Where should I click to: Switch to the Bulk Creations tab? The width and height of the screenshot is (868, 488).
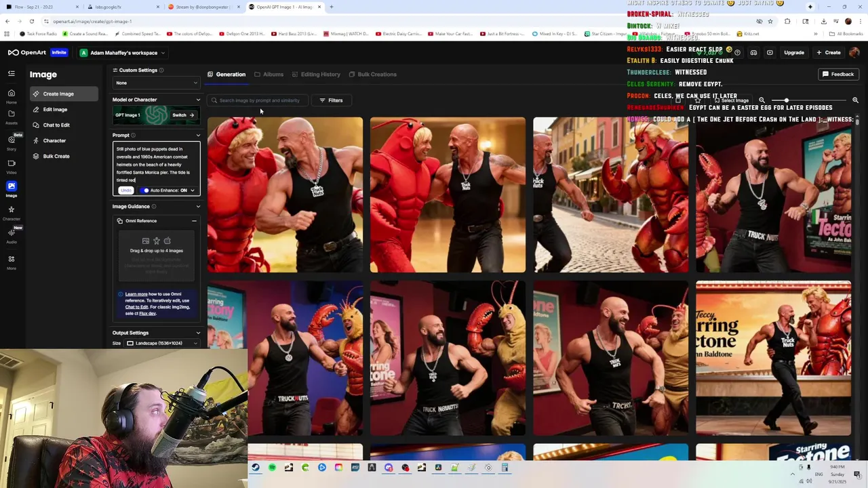click(372, 74)
